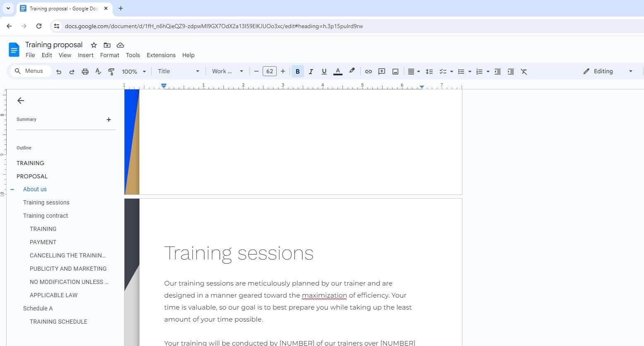The width and height of the screenshot is (644, 346).
Task: Open the Title paragraph style dropdown
Action: click(178, 71)
